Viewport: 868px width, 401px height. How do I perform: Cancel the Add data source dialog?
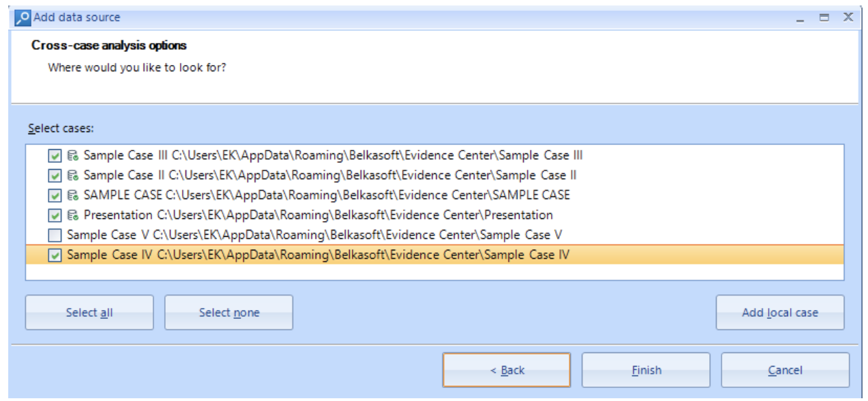click(784, 370)
